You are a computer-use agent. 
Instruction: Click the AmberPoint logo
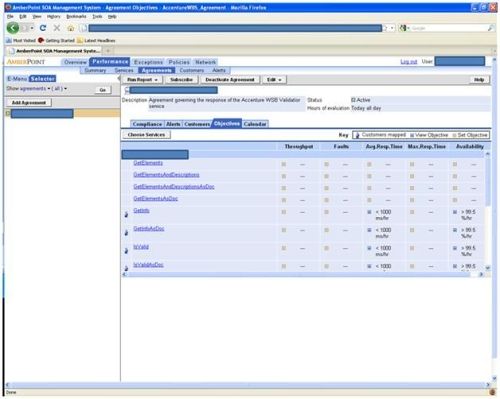[26, 62]
